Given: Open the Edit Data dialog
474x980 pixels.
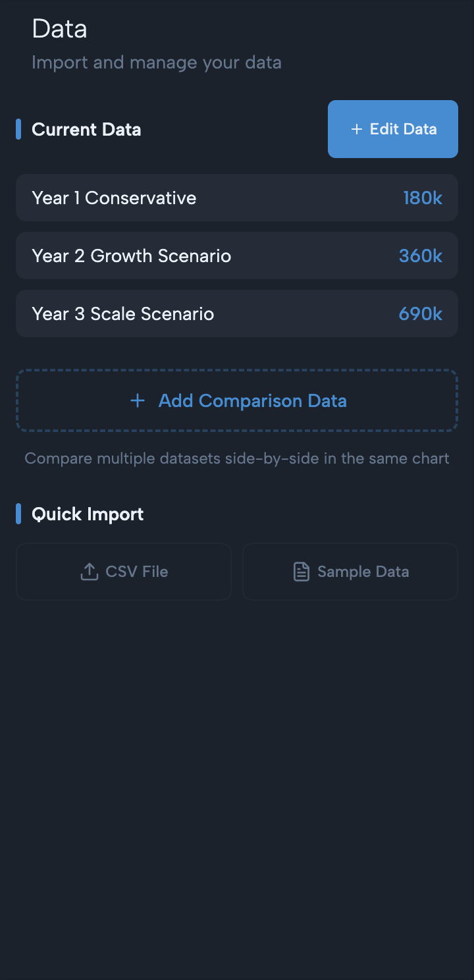Looking at the screenshot, I should pyautogui.click(x=392, y=129).
